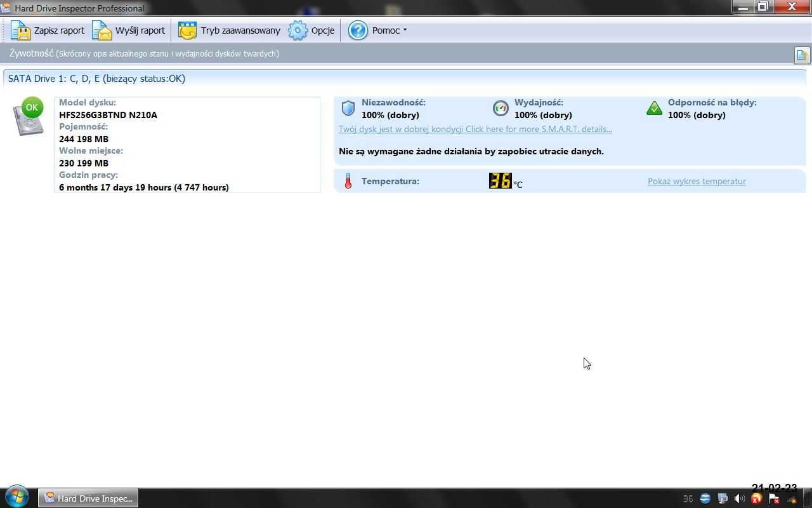812x508 pixels.
Task: Click the wireless signal bars tray icon
Action: 791,498
